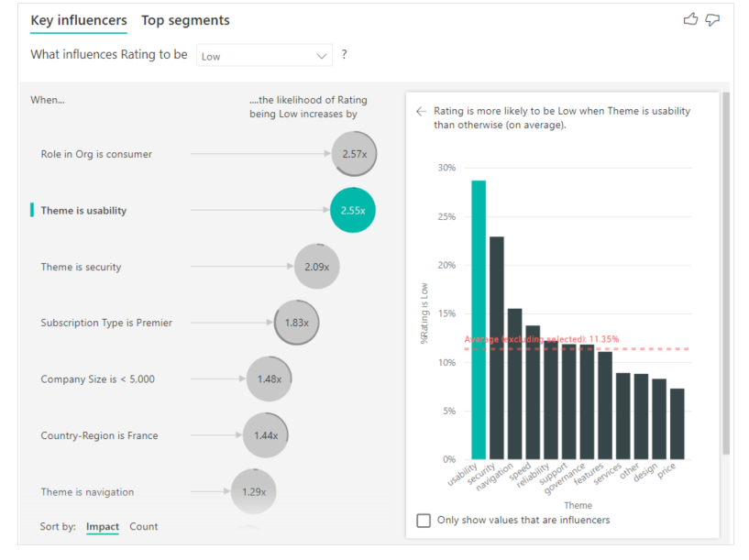Click the Theme is security row label
The height and width of the screenshot is (560, 749).
(81, 267)
